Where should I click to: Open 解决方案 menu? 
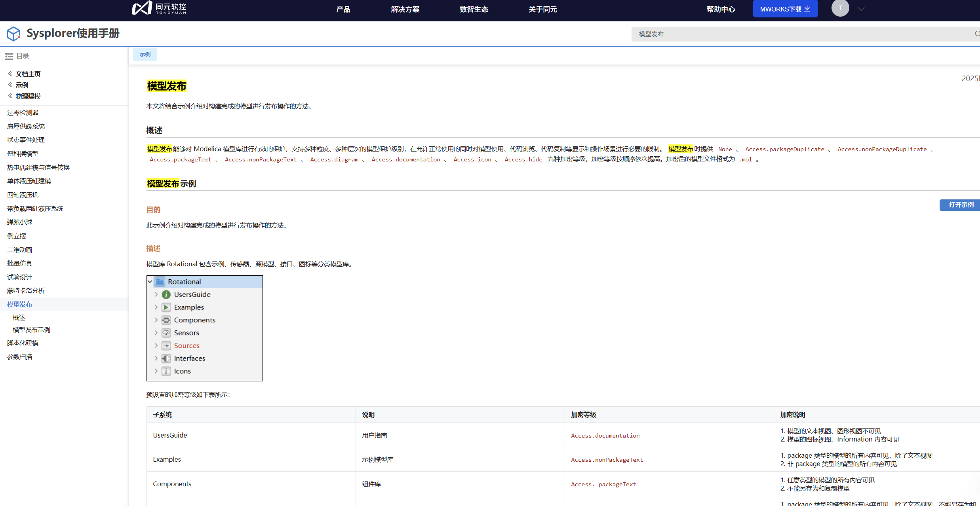[x=405, y=9]
